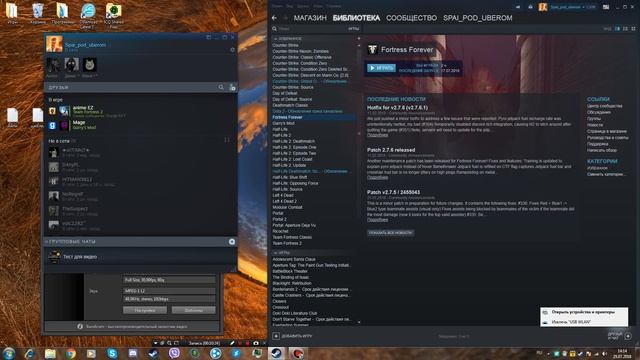Screen dimensions: 640x360
Task: Click the red record button in recorder bar
Action: (x=247, y=343)
